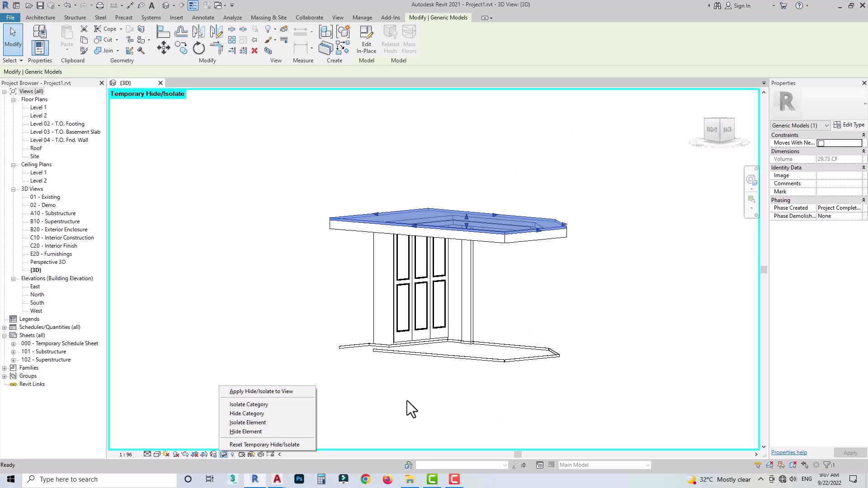Click the Rotate tool icon
The width and height of the screenshot is (868, 488).
coord(199,48)
